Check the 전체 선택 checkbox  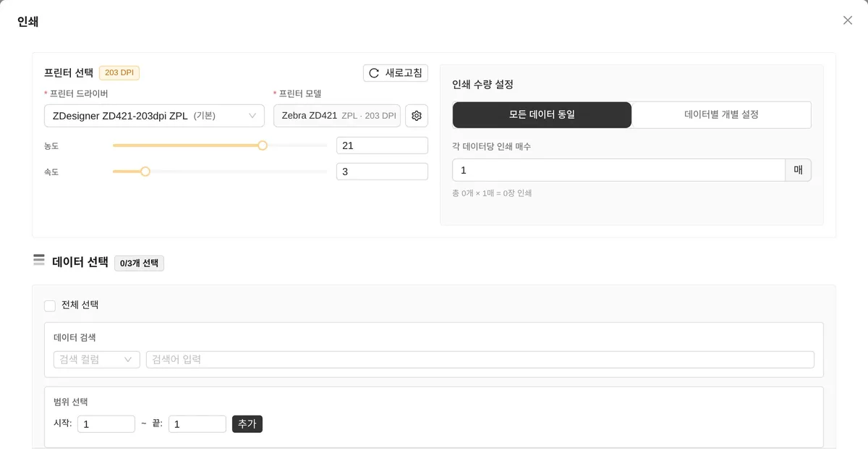click(50, 305)
